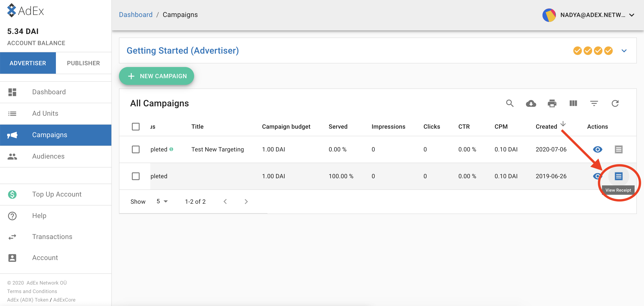Screen dimensions: 644x306
Task: Check the Test New Targeting row checkbox
Action: [136, 149]
